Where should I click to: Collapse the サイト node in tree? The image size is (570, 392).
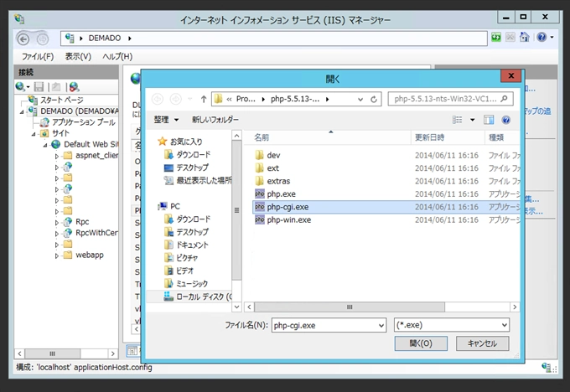tap(34, 134)
